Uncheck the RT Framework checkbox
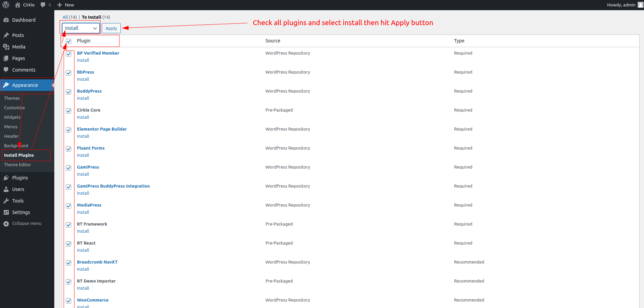The image size is (644, 308). pyautogui.click(x=69, y=225)
